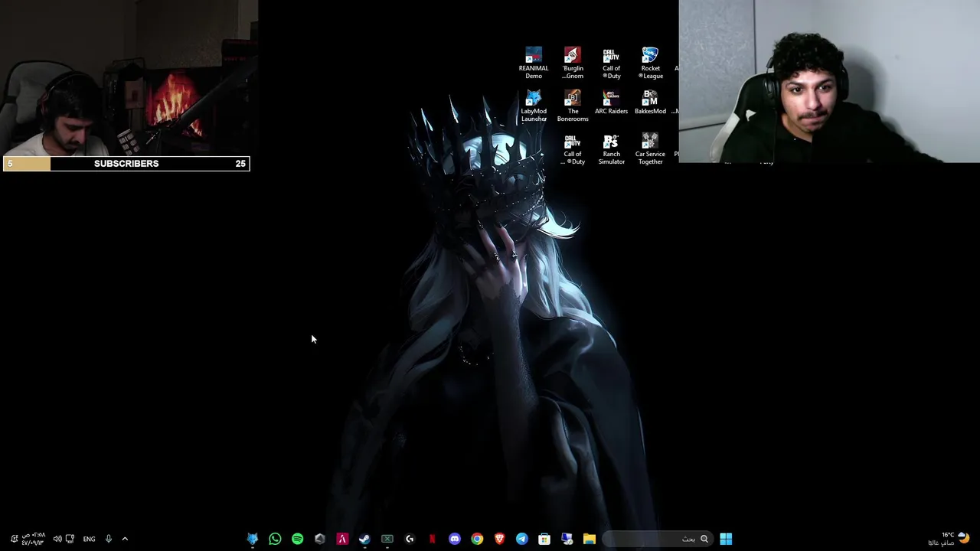The height and width of the screenshot is (551, 980).
Task: Click the computer monitor icon in taskbar
Action: (x=567, y=539)
